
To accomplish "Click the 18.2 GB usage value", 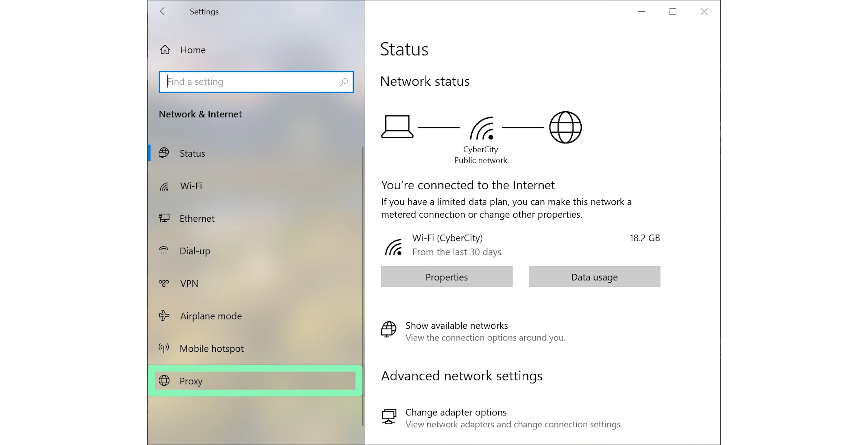I will pos(645,238).
